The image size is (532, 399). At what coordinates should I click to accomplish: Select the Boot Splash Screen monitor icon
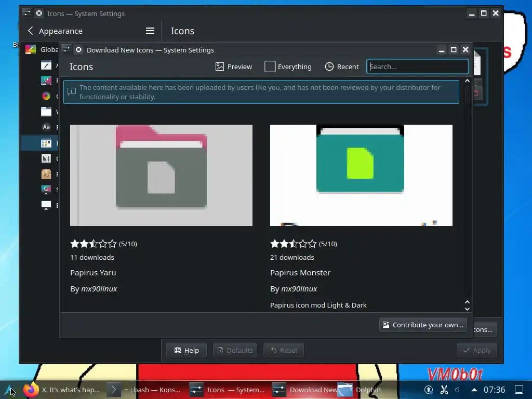pos(46,205)
